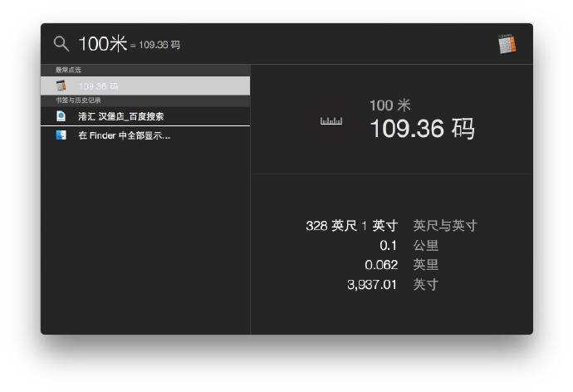Click the inline = 109.36 码 hint in the search bar
Image resolution: width=573 pixels, height=392 pixels.
155,45
